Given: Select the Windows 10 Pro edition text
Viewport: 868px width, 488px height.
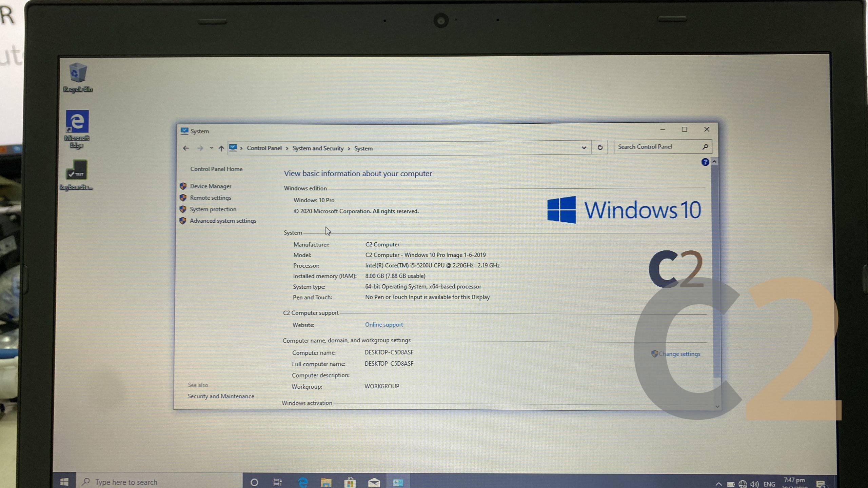Looking at the screenshot, I should tap(314, 200).
